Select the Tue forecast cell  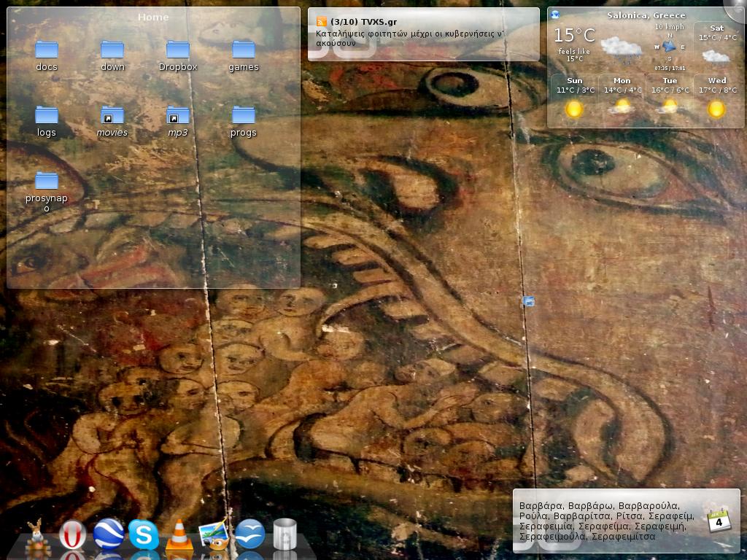coord(670,99)
